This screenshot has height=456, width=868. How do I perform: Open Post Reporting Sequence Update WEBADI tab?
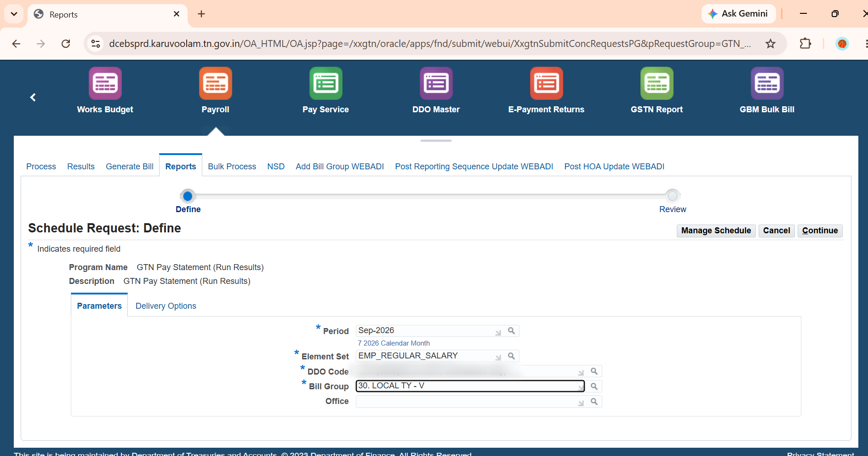coord(474,167)
